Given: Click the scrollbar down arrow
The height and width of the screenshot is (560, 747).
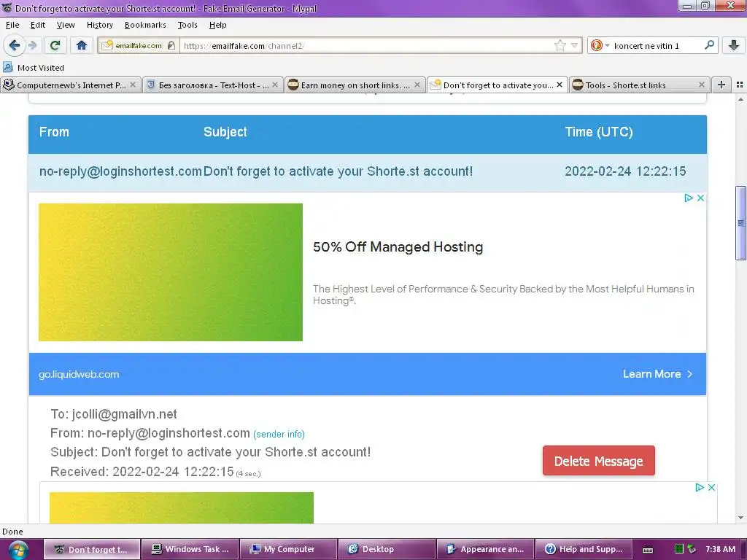Looking at the screenshot, I should (740, 518).
